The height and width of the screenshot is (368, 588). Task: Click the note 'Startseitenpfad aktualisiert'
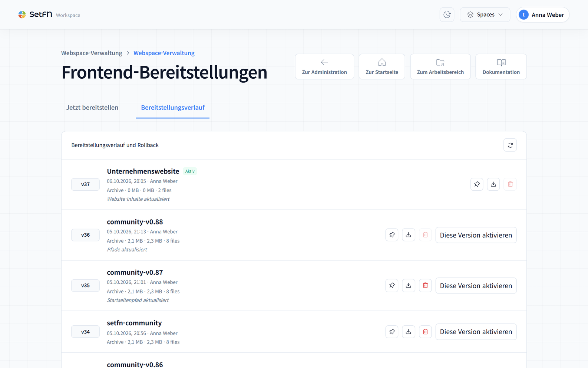138,300
